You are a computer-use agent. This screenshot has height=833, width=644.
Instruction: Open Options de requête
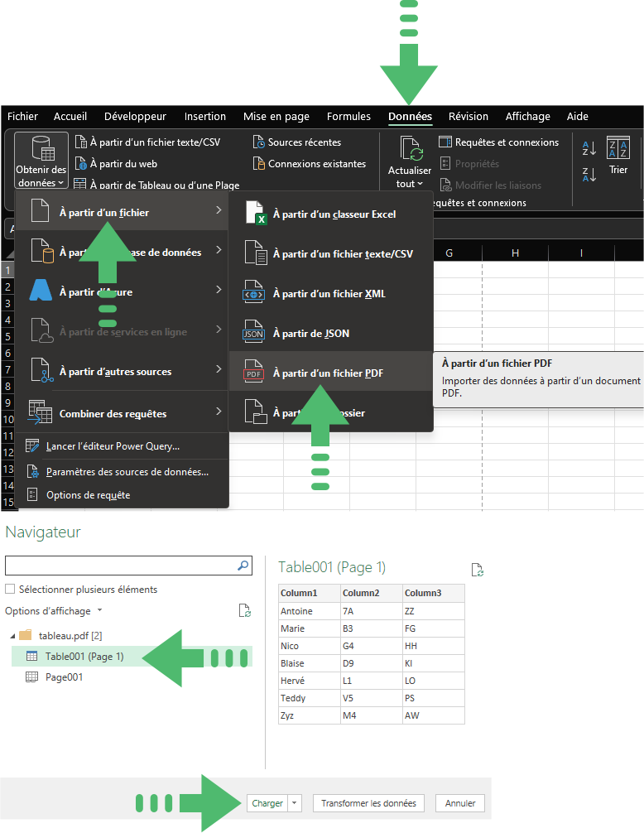(x=88, y=495)
